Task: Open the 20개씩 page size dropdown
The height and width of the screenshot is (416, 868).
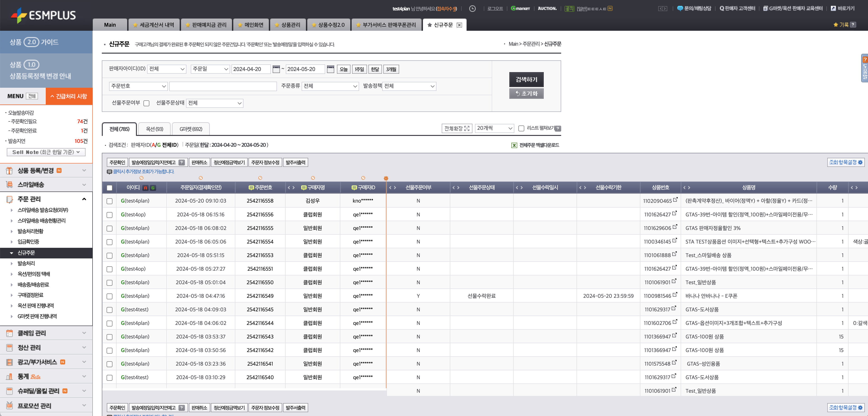Action: point(494,128)
